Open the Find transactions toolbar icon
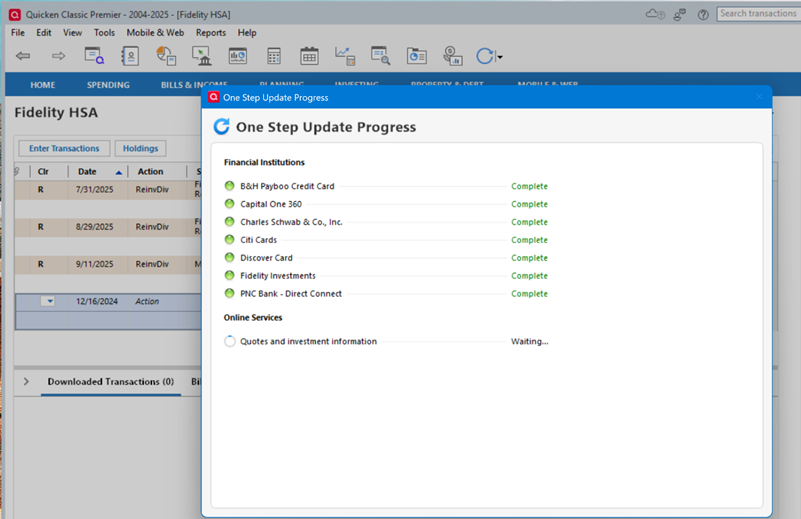This screenshot has height=519, width=801. tap(95, 56)
